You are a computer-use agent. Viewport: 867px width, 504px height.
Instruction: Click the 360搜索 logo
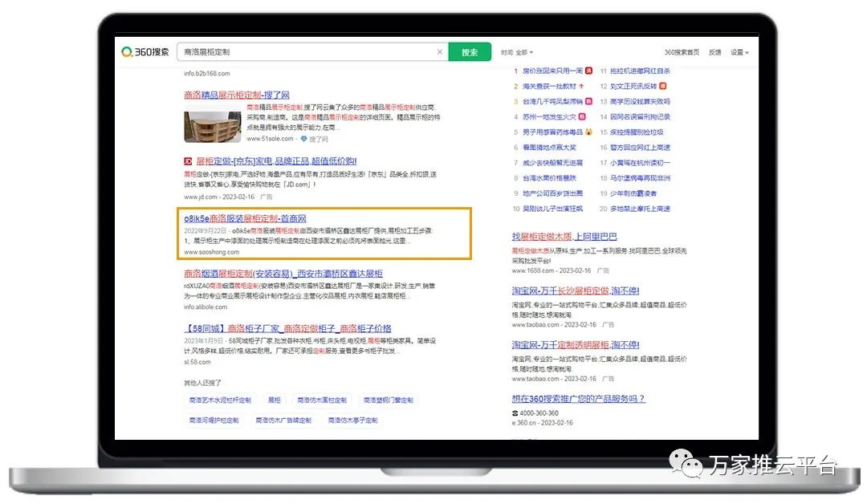[145, 52]
